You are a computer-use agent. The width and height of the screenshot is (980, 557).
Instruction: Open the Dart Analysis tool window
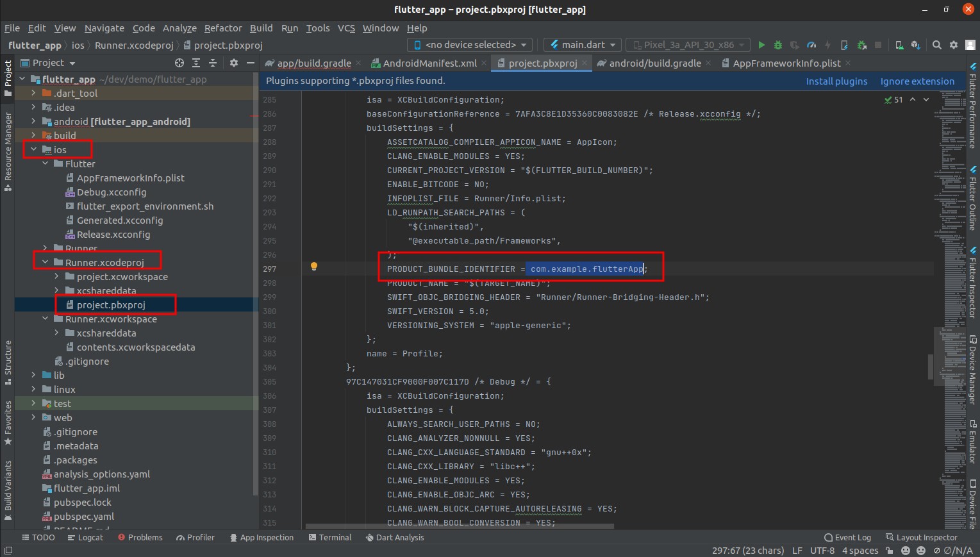[x=395, y=537]
